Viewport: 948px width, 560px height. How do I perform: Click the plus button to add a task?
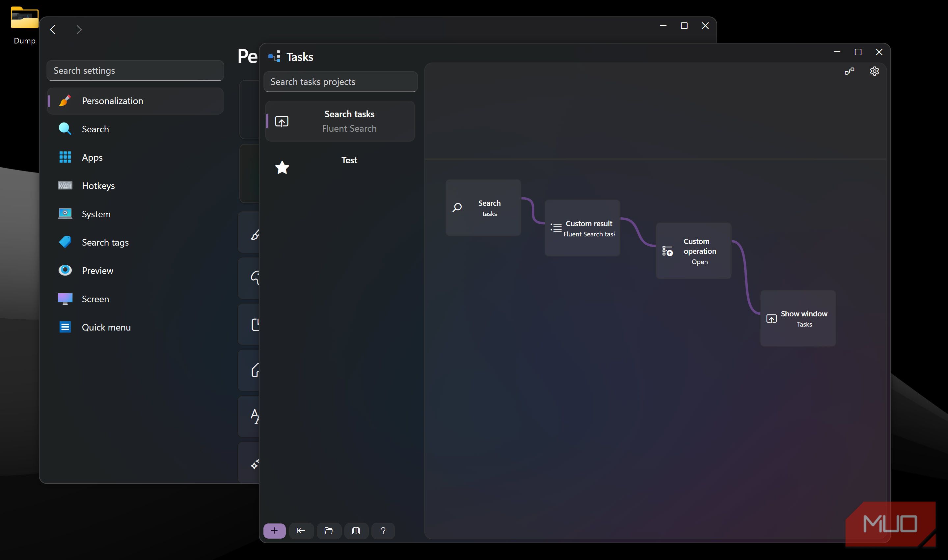(x=274, y=531)
